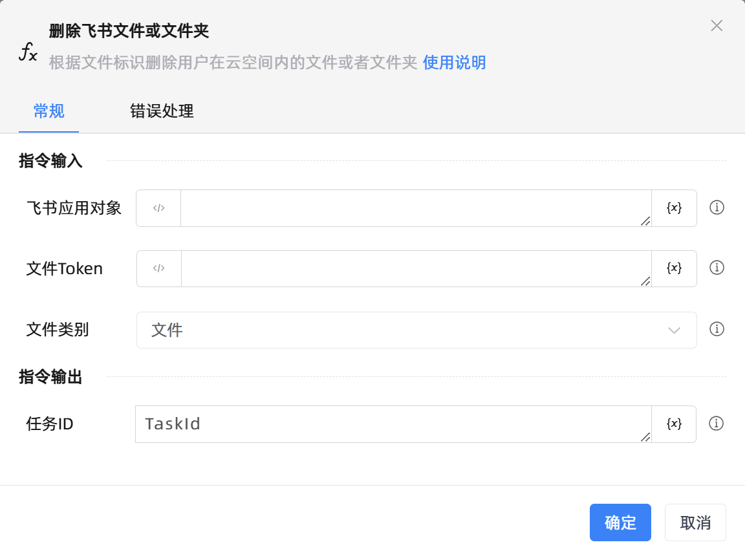This screenshot has width=745, height=560.
Task: Show info for 任务ID
Action: coord(716,423)
